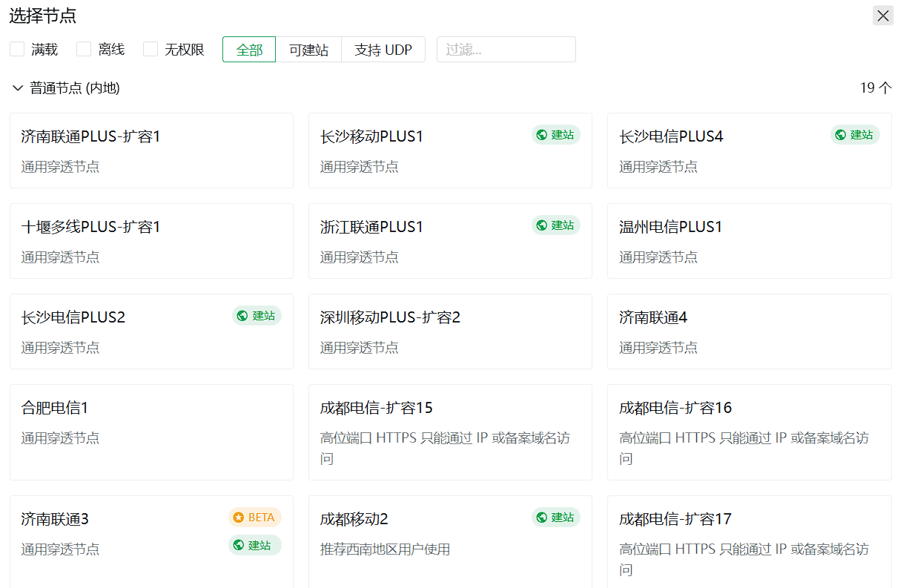Pick the 合肥电信1 node

(151, 432)
